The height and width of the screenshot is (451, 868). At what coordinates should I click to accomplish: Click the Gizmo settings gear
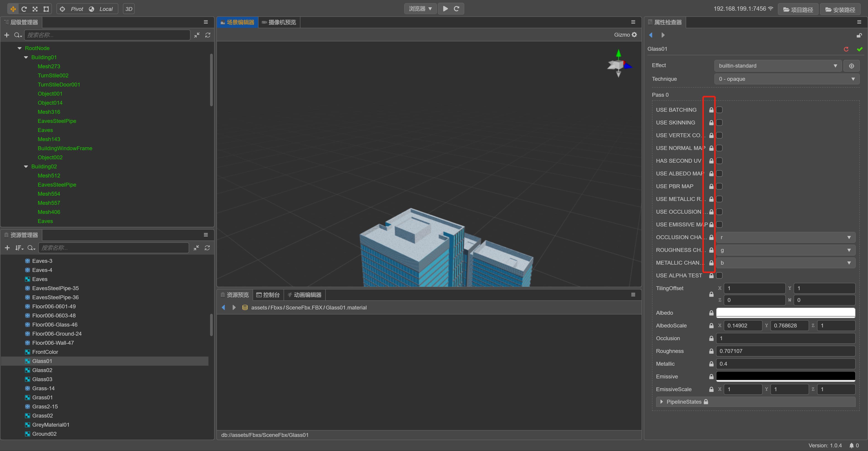tap(635, 35)
